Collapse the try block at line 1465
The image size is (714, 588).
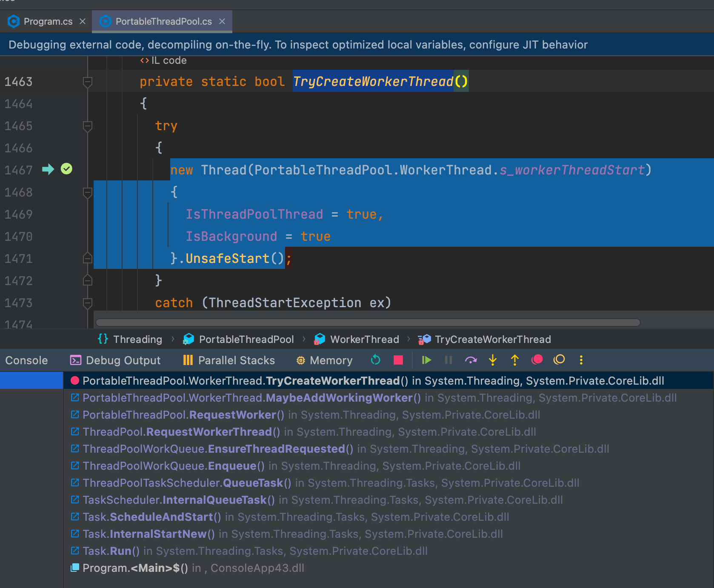[x=88, y=126]
